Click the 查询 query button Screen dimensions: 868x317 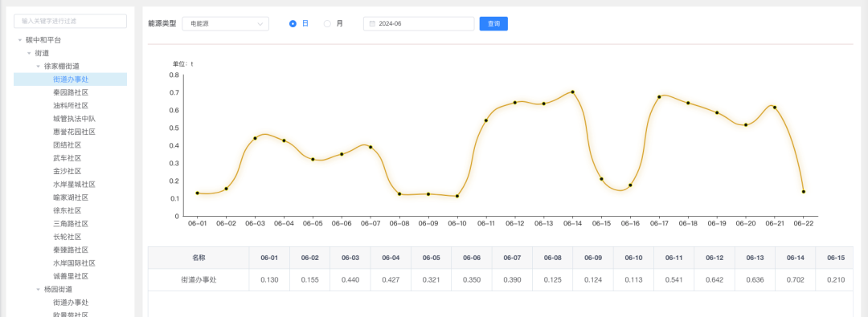coord(493,24)
